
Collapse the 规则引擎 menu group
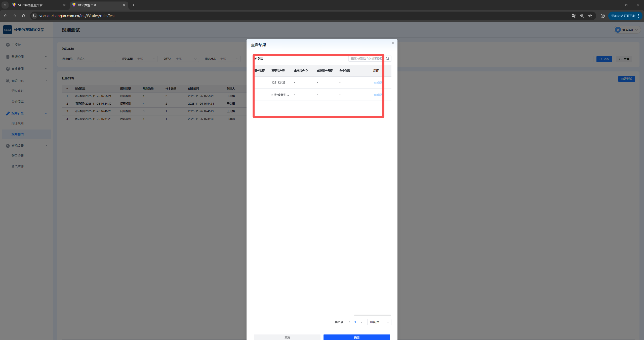click(x=46, y=113)
